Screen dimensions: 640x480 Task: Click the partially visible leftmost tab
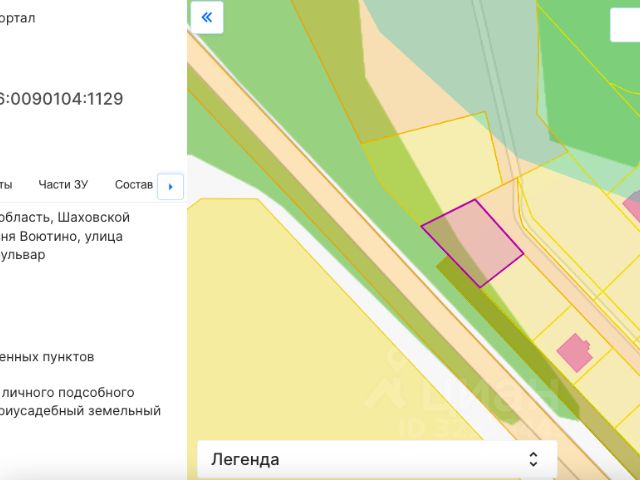click(6, 184)
